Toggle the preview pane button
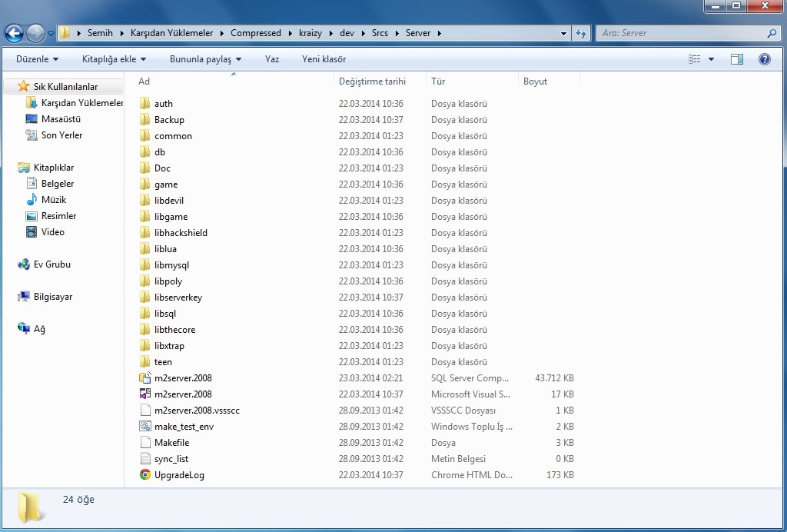This screenshot has width=787, height=532. pyautogui.click(x=737, y=59)
